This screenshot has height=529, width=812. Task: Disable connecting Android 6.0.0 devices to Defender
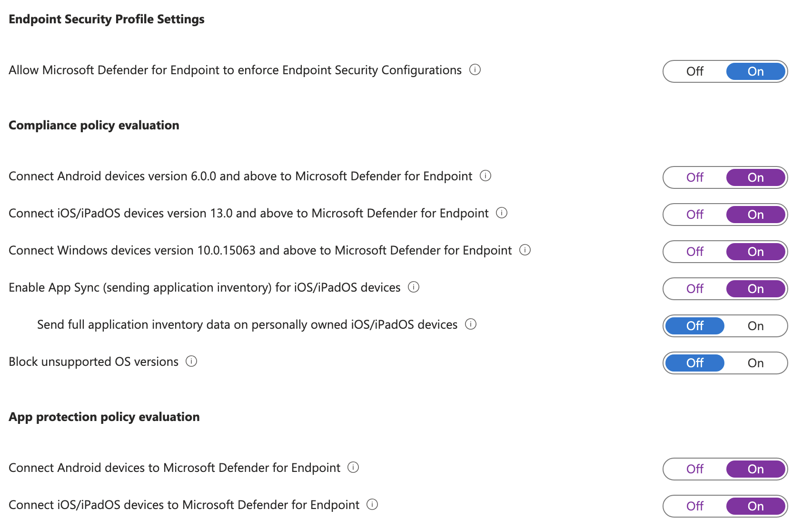pos(694,177)
